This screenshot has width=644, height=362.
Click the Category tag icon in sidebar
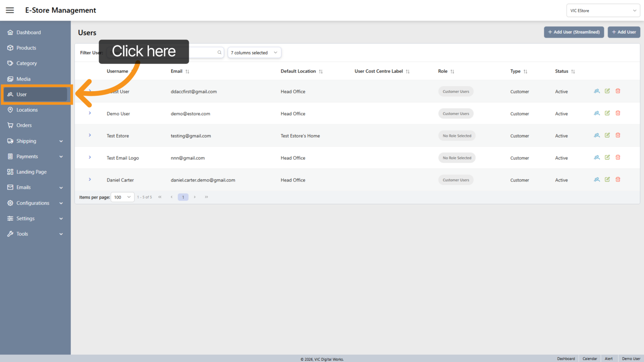tap(10, 63)
